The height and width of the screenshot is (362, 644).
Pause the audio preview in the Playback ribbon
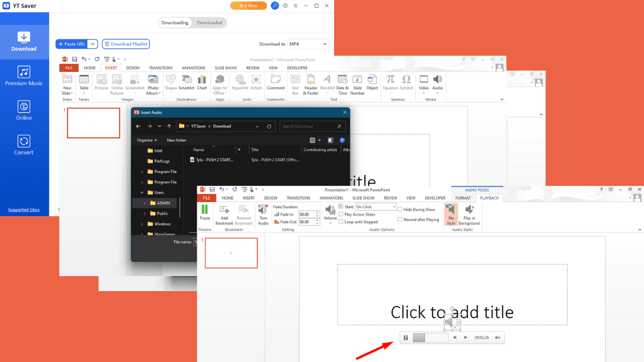point(205,212)
